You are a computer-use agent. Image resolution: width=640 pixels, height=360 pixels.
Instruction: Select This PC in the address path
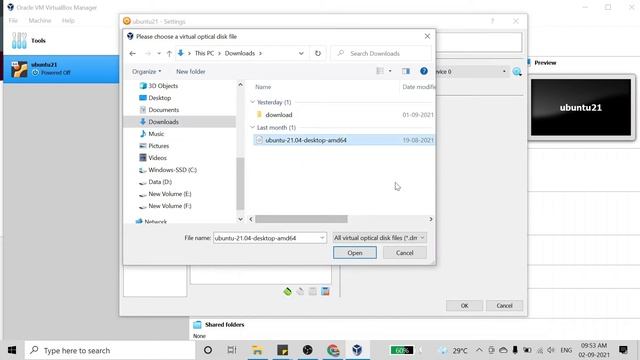(x=204, y=53)
